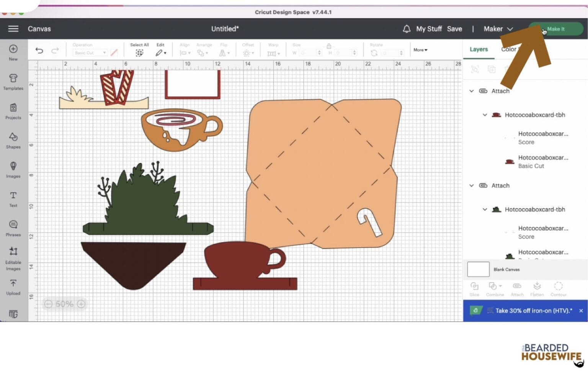Open My Stuff
The width and height of the screenshot is (588, 374).
tap(429, 29)
